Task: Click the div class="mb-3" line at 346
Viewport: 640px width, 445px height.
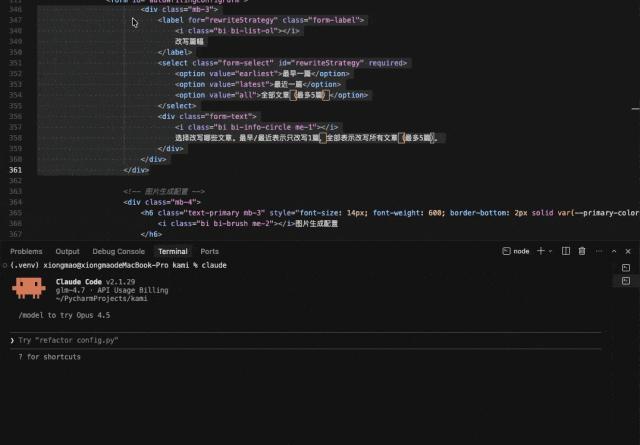Action: tap(179, 9)
